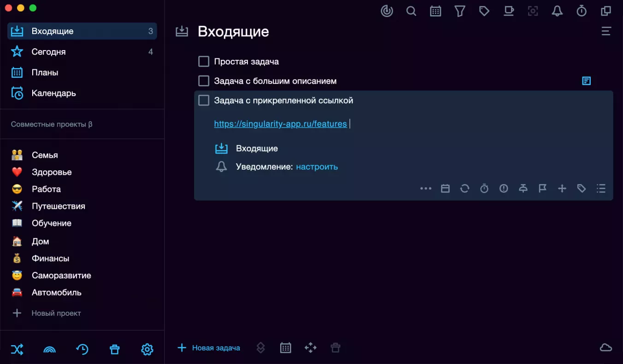Open the filter funnel icon
The height and width of the screenshot is (364, 623).
460,11
